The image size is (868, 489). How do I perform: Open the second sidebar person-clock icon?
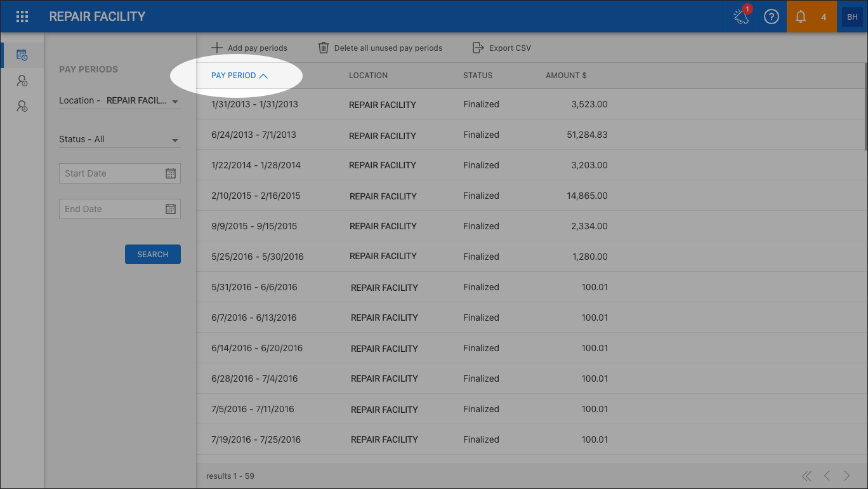point(22,81)
